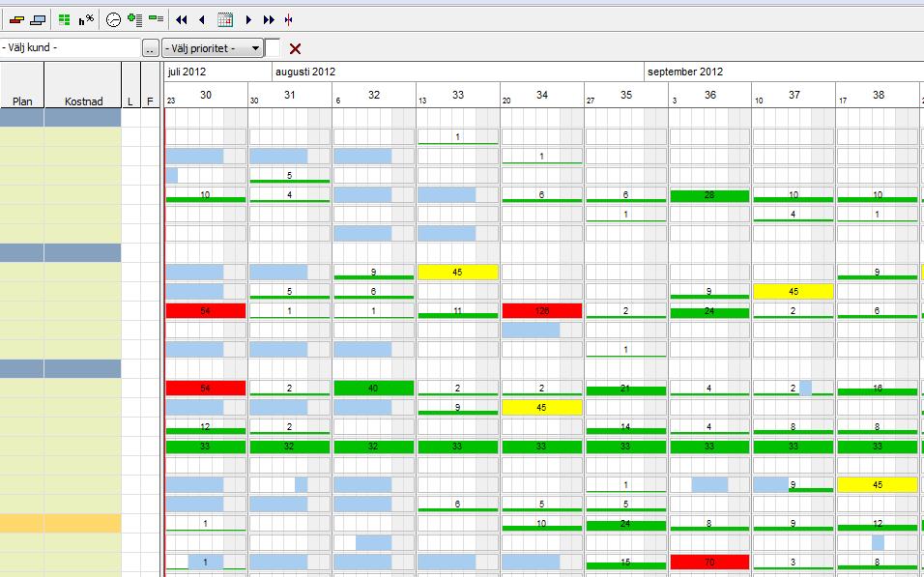The image size is (924, 577).
Task: Click the week 36 column header
Action: pos(710,95)
